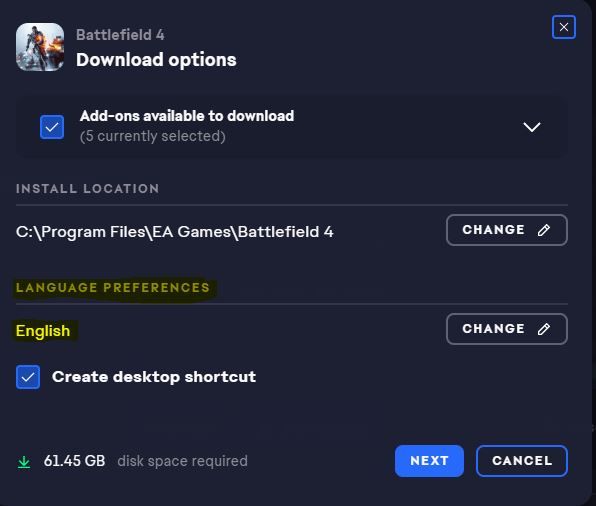Viewport: 596px width, 506px height.
Task: Click the pencil icon in the language CHANGE button
Action: (544, 329)
